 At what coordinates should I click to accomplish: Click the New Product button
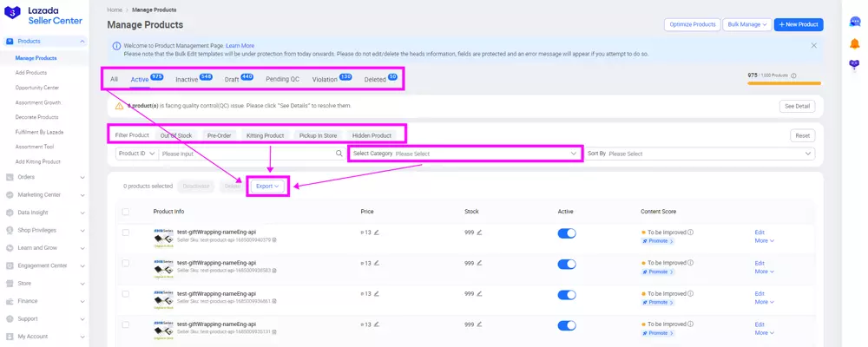point(799,25)
